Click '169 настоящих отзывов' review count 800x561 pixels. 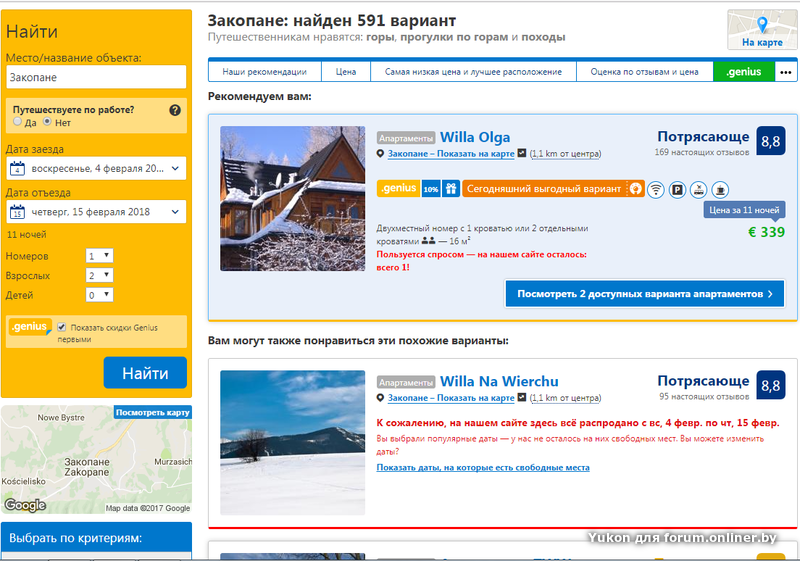[702, 152]
